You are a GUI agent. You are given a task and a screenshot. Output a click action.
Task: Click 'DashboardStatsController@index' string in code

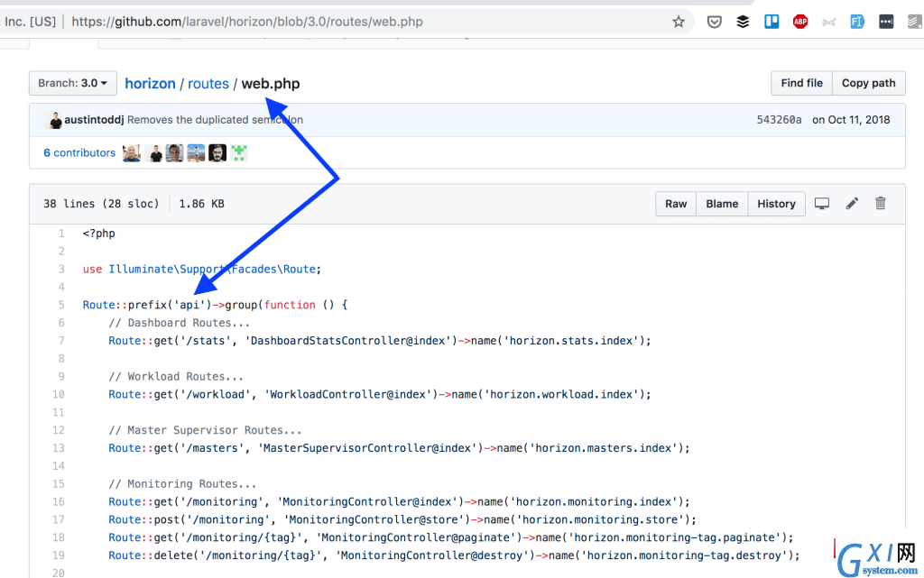pyautogui.click(x=347, y=341)
